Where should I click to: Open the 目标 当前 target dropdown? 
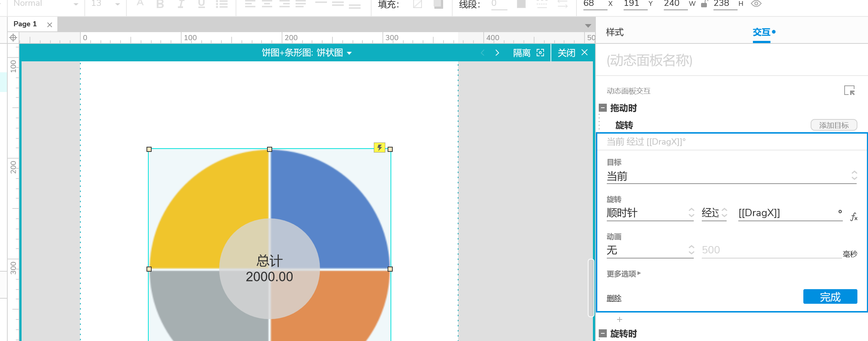(732, 176)
